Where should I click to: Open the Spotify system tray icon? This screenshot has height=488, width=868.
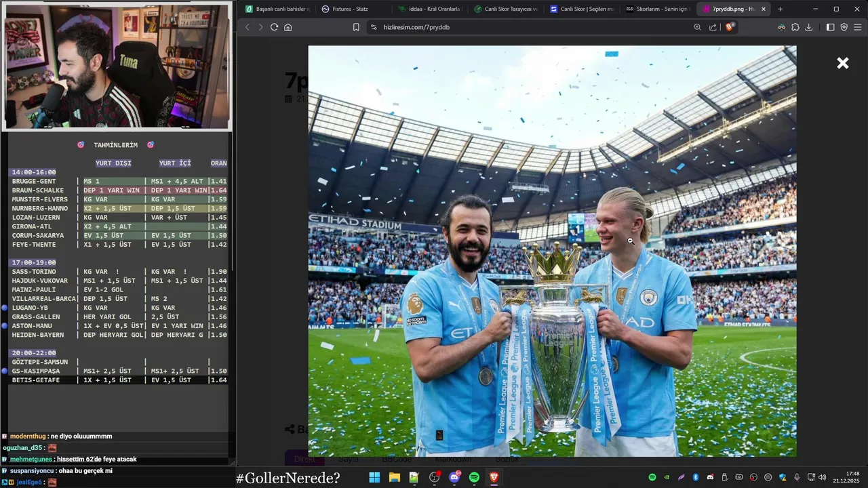tap(652, 477)
